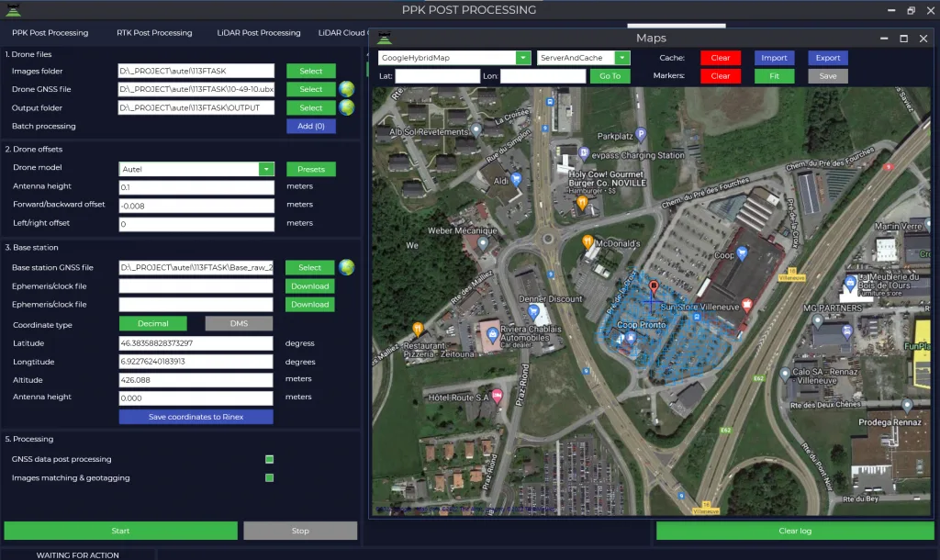Click Save coordinates to Rinex button

pos(196,417)
